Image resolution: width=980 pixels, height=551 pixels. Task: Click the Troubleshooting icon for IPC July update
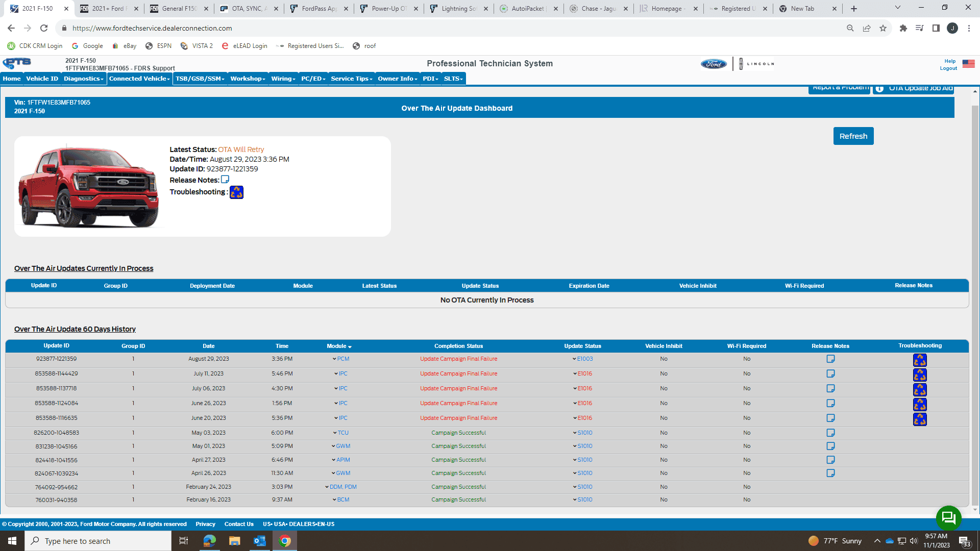[919, 374]
